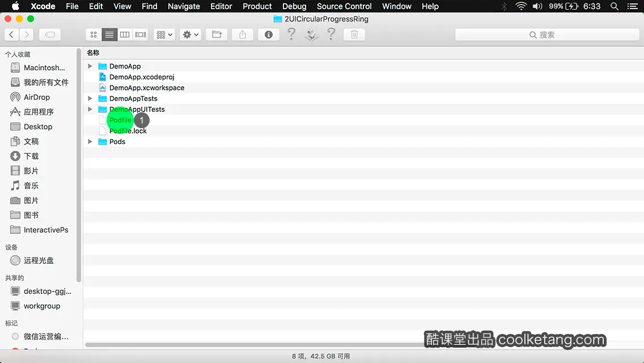This screenshot has height=363, width=644.
Task: Click the search field
Action: (547, 35)
